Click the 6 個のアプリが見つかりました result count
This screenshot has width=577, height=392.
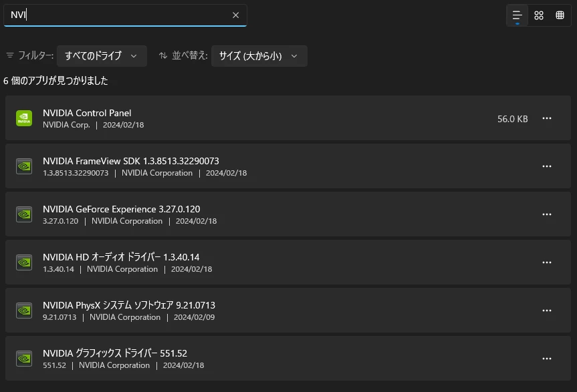tap(55, 81)
